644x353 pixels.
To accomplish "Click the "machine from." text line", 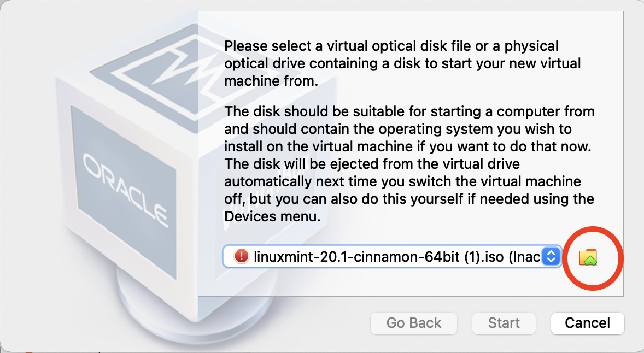I will tap(271, 81).
